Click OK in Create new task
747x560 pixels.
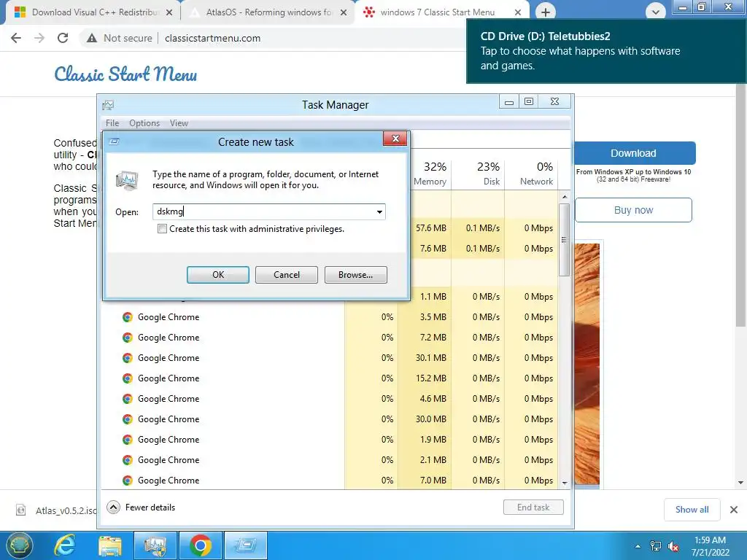(217, 275)
